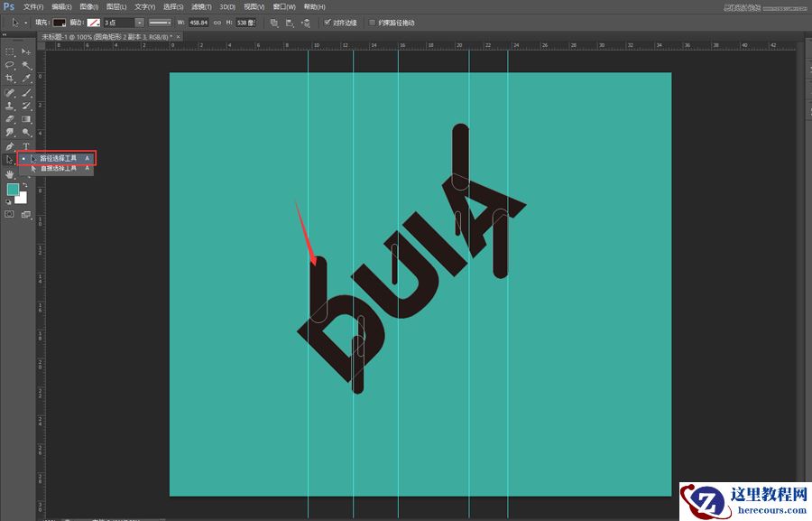Select the Eraser tool
This screenshot has height=521, width=812.
pos(10,118)
